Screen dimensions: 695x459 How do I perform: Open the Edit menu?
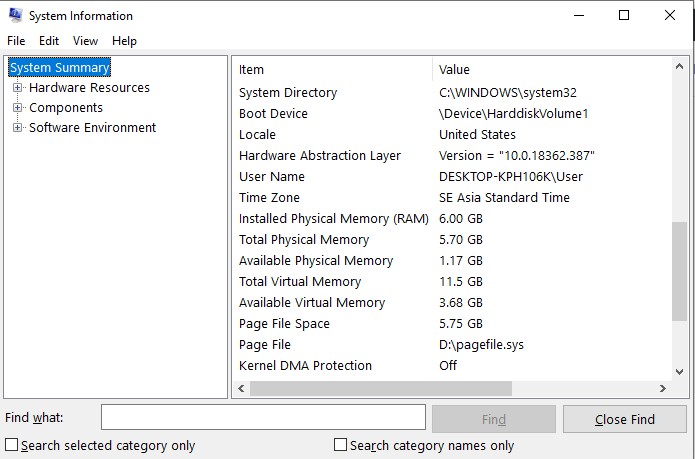49,41
